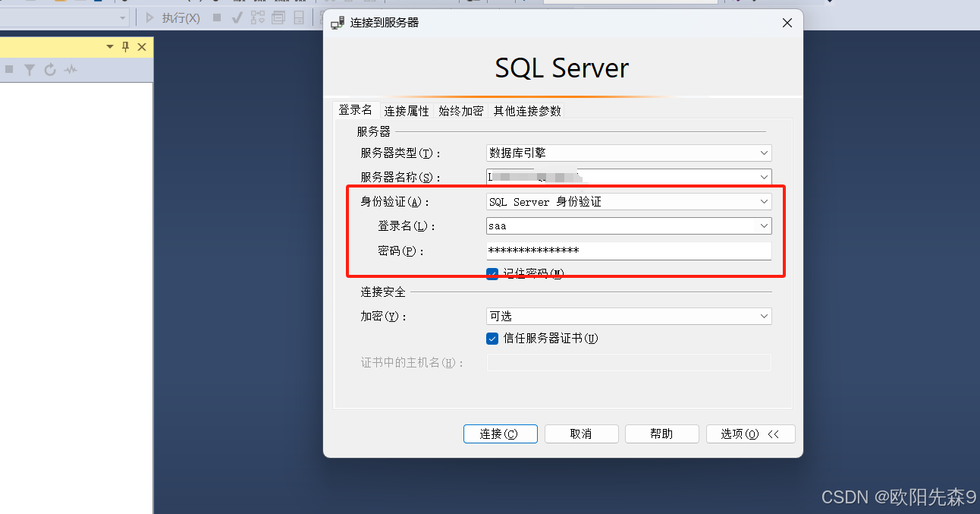Click the refresh icon in Object Explorer
The width and height of the screenshot is (980, 514).
(50, 70)
